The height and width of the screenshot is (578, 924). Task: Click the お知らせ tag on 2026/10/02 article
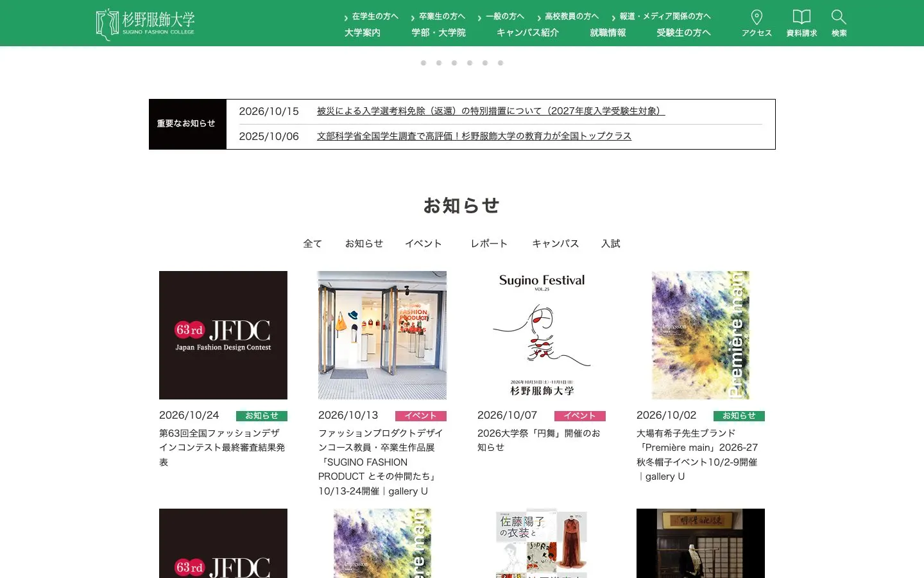739,416
